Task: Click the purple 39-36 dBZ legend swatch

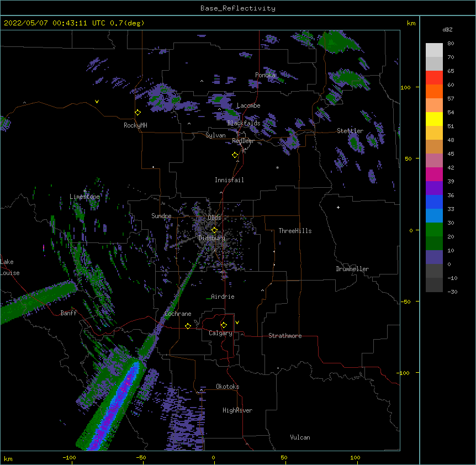Action: pos(434,188)
